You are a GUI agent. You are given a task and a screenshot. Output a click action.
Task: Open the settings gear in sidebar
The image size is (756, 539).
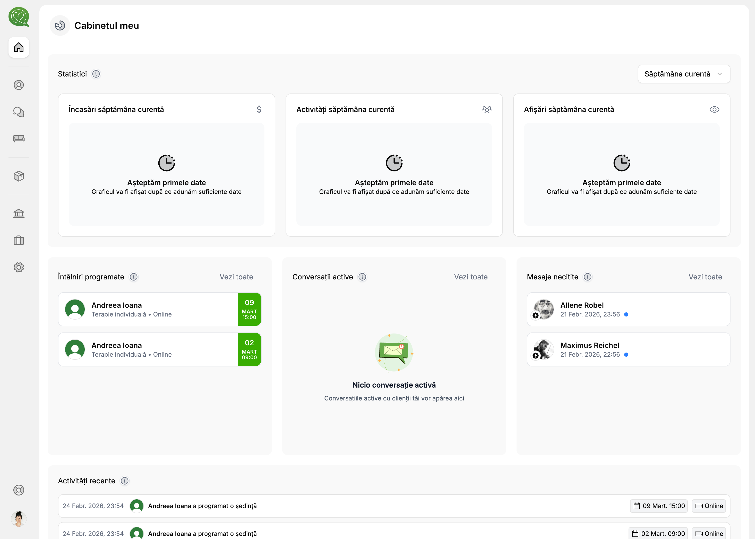point(19,267)
